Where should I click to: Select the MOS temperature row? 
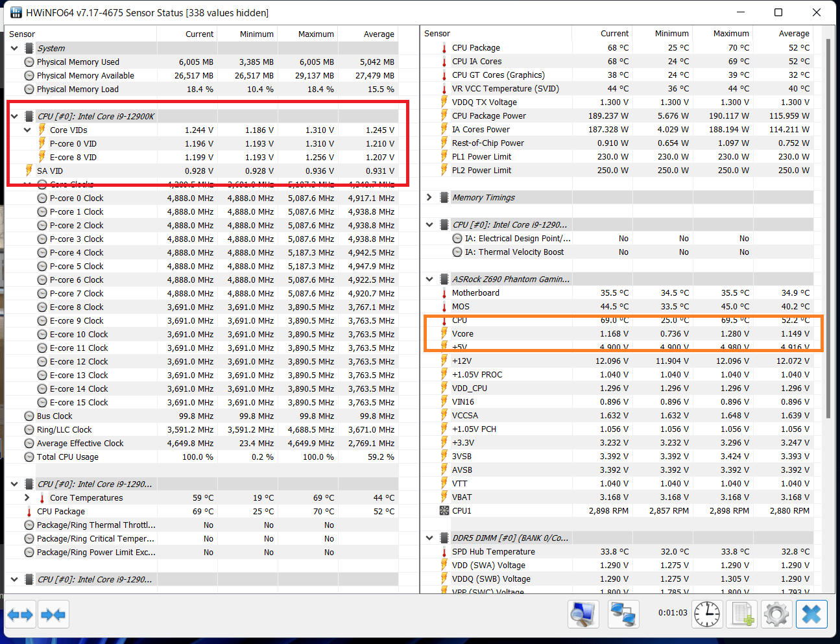(x=617, y=307)
